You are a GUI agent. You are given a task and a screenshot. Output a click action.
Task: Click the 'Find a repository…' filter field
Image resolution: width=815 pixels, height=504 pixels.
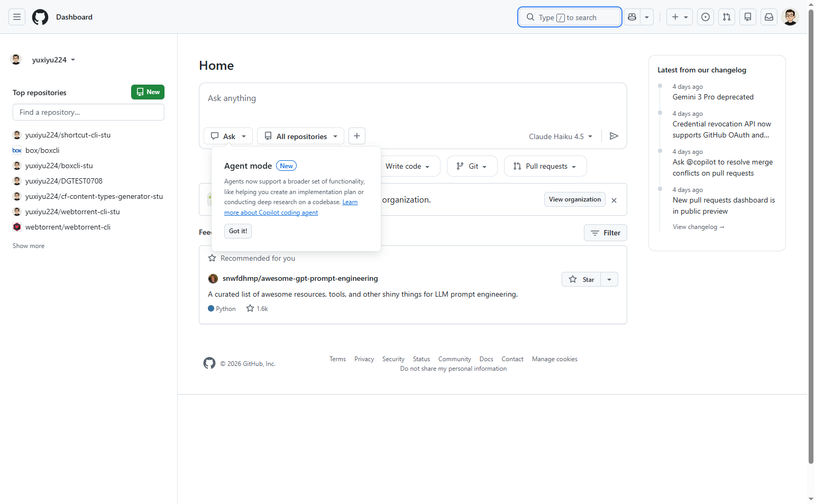tap(88, 112)
